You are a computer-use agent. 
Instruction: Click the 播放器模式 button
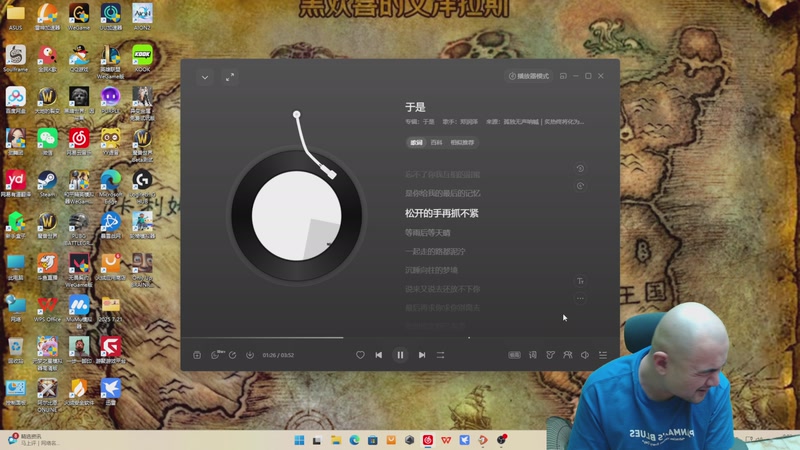pyautogui.click(x=529, y=76)
